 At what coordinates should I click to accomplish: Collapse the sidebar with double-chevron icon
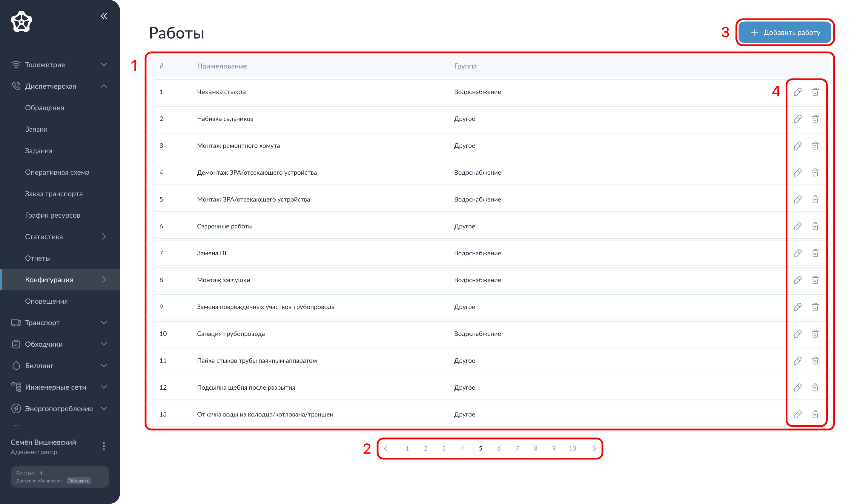104,16
